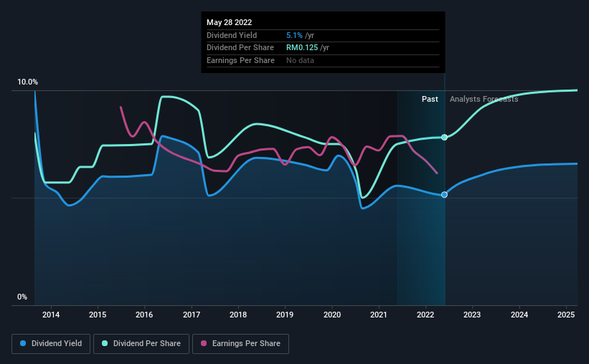This screenshot has width=589, height=364.
Task: Click the 2018 x-axis label
Action: point(238,315)
